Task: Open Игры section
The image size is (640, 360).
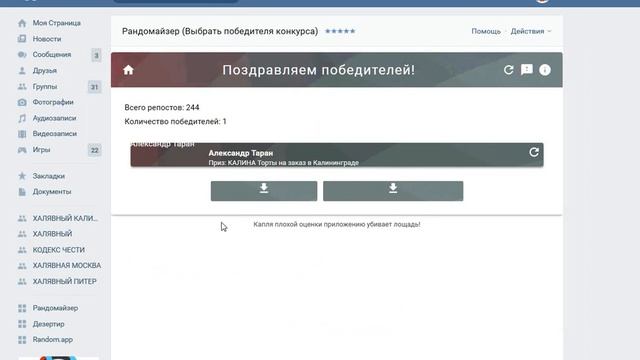Action: pos(41,150)
